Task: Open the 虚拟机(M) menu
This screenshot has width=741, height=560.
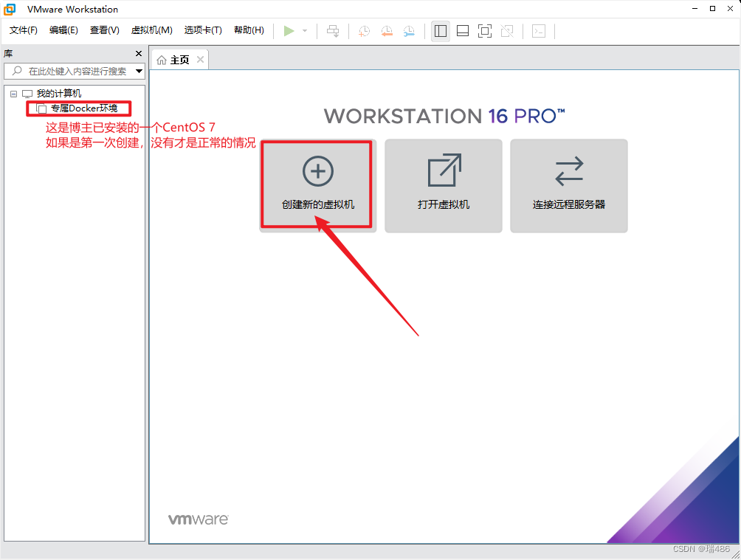Action: (152, 30)
